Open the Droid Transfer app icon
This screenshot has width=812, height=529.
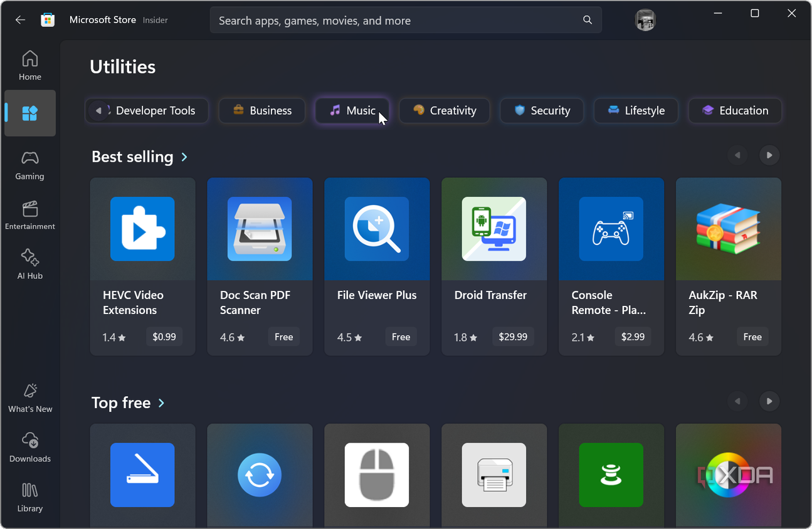[494, 229]
